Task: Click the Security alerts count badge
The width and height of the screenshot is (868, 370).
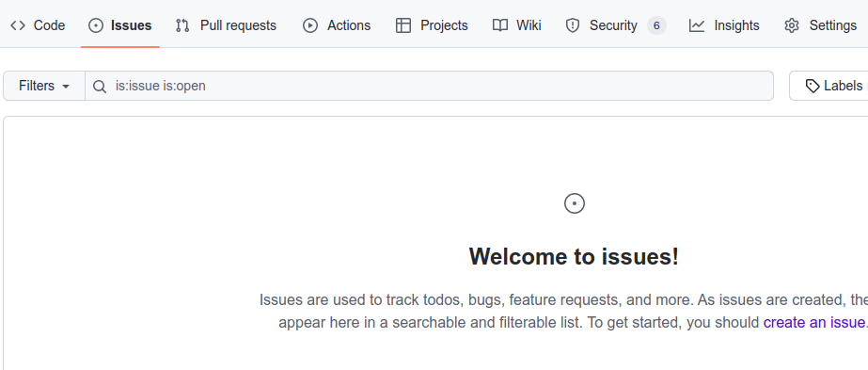Action: point(656,25)
